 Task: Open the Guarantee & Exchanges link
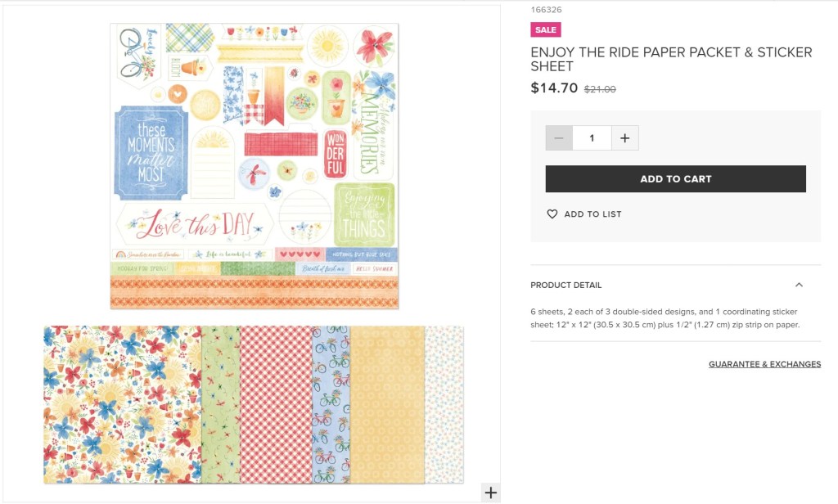tap(764, 364)
